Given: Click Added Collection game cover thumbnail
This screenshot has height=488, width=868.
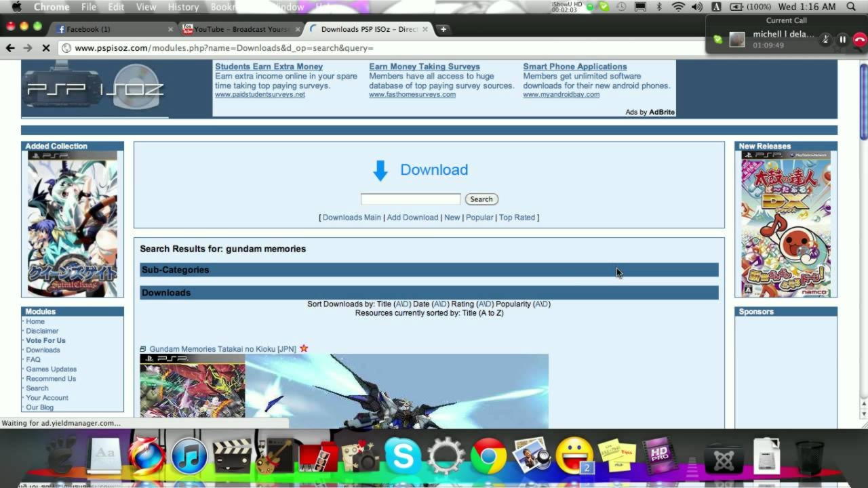Looking at the screenshot, I should tap(73, 223).
